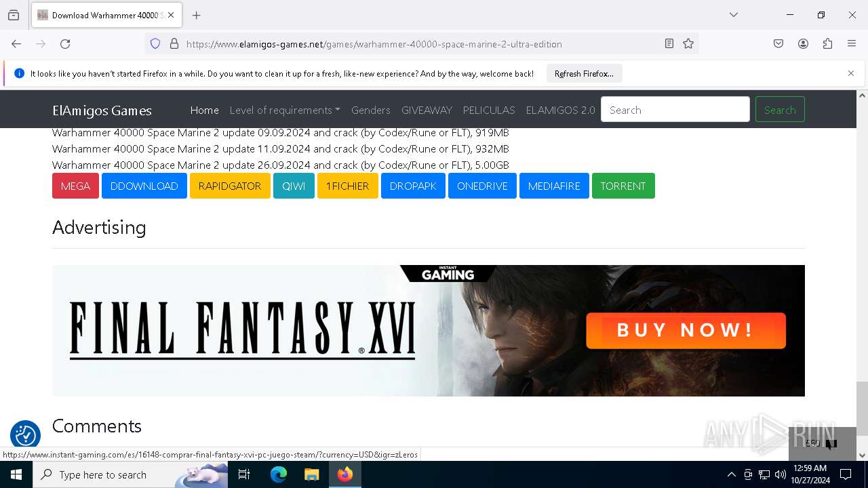Click scrollbar up arrow
Screen dimensions: 868x488
click(x=862, y=96)
